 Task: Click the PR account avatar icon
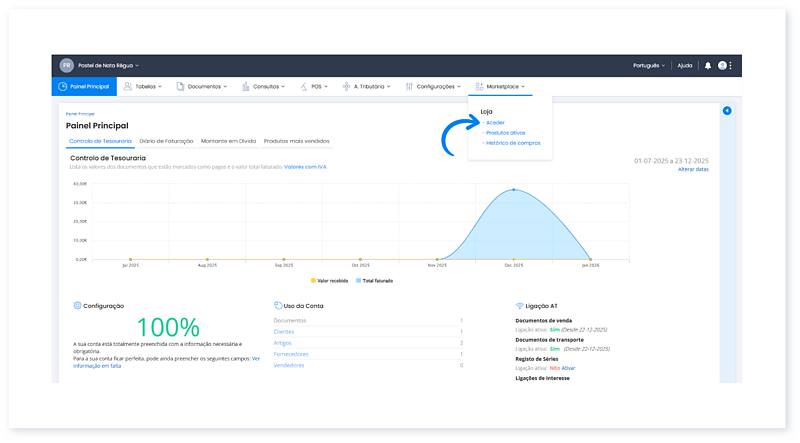point(67,65)
